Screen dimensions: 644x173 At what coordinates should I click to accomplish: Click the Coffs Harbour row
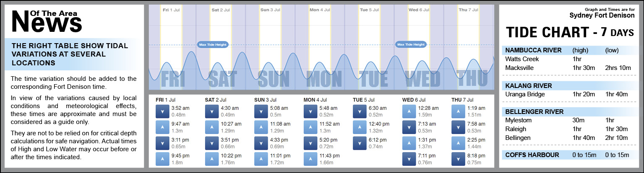point(567,155)
